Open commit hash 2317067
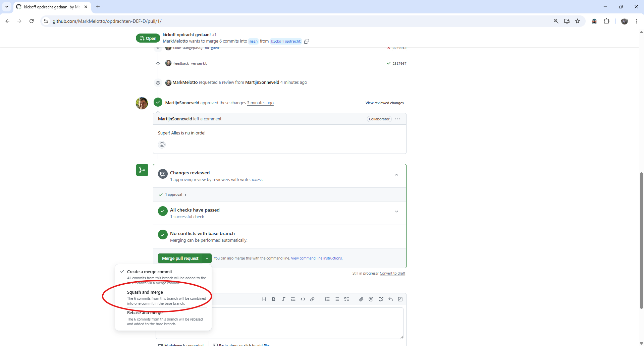The image size is (644, 346). pos(399,63)
